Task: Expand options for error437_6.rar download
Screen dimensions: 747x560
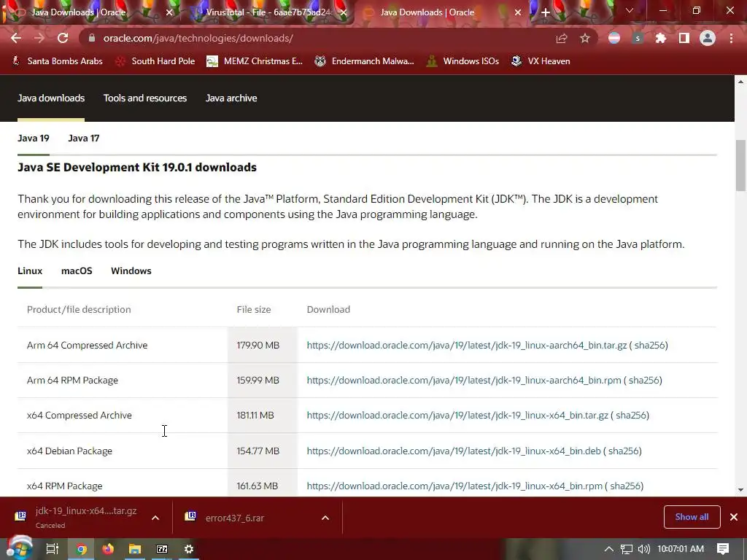Action: coord(325,518)
